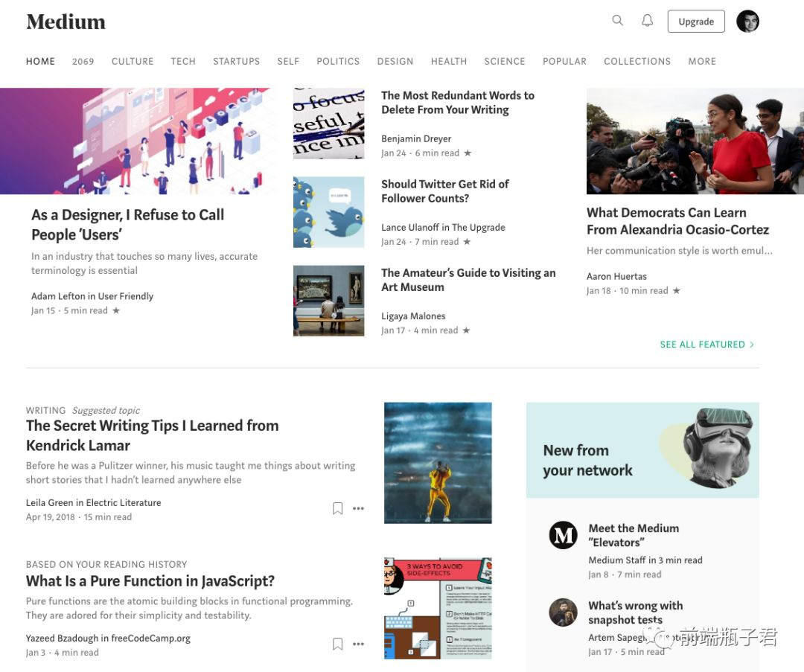
Task: Open 'As a Designer, I Refuse to Call People Users' article
Action: (x=128, y=225)
